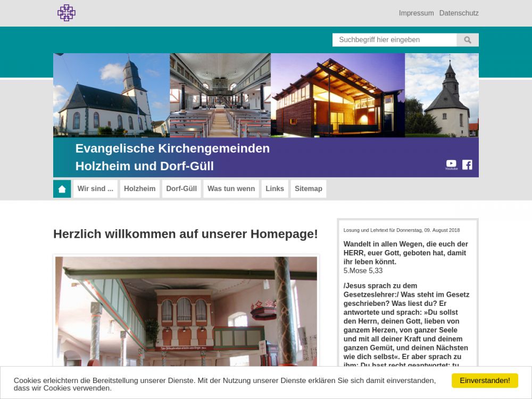Open the YouTube channel icon
Screen dimensions: 532x399
click(451, 164)
